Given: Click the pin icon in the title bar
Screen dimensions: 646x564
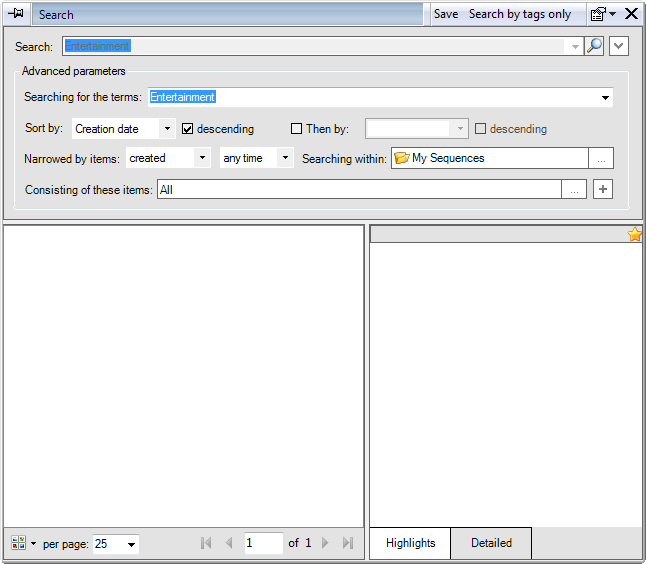Looking at the screenshot, I should (16, 14).
